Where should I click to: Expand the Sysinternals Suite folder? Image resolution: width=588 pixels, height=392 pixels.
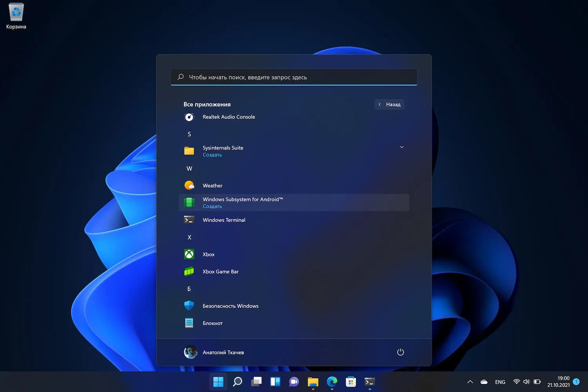pos(401,147)
